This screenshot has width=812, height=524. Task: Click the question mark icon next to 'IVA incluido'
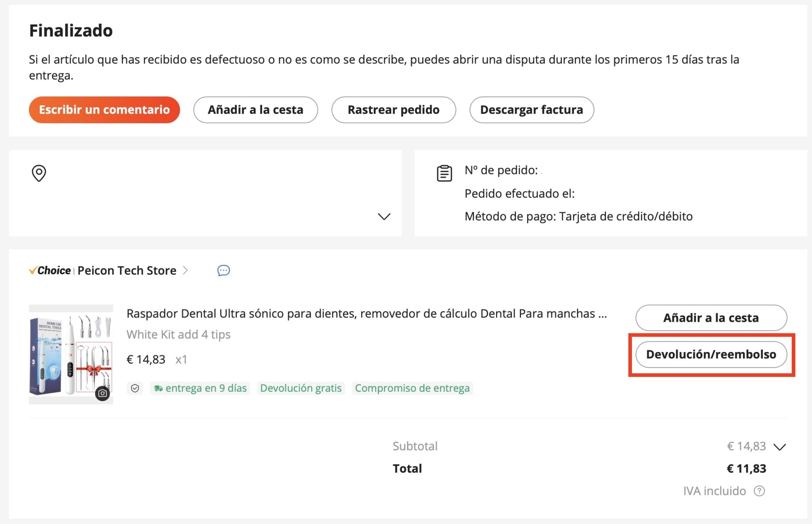coord(760,491)
